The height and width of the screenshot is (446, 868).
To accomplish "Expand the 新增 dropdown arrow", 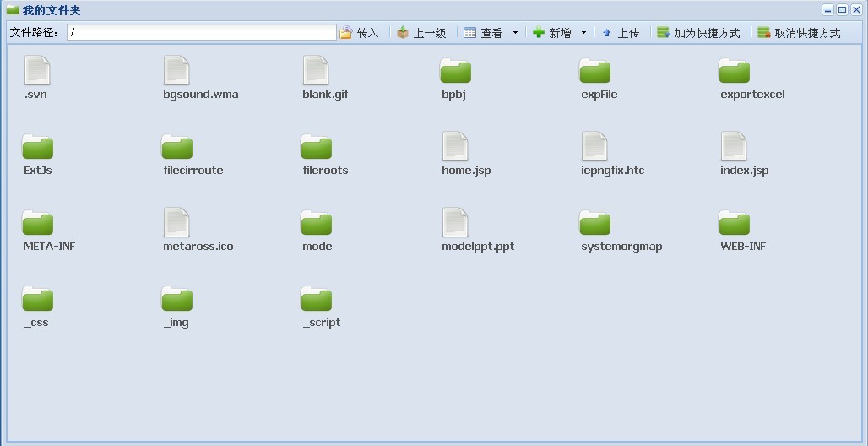I will point(583,33).
